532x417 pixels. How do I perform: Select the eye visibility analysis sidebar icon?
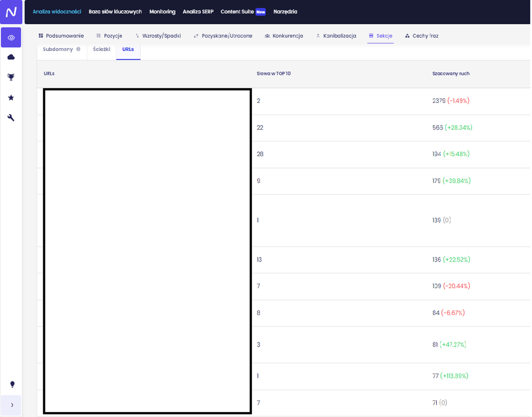coord(11,38)
